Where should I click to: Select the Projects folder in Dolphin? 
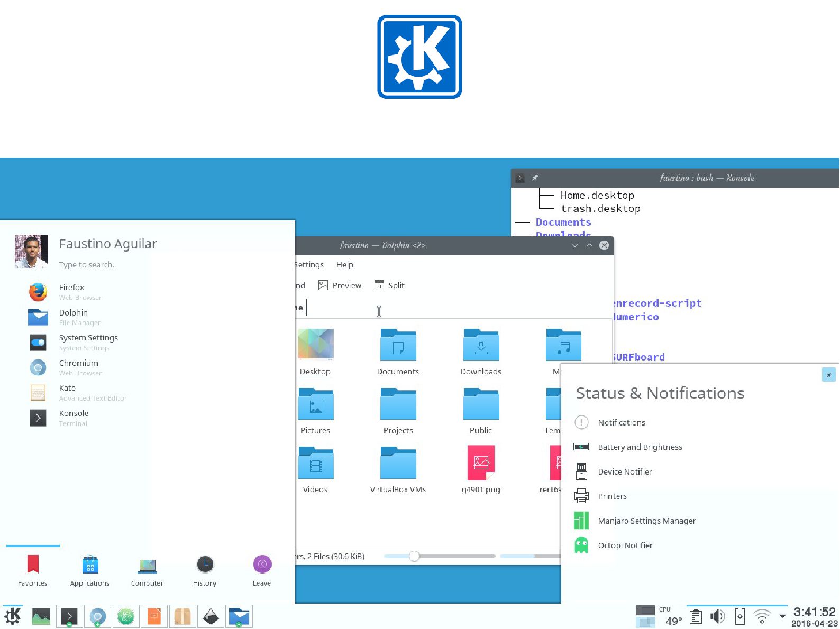click(x=398, y=411)
